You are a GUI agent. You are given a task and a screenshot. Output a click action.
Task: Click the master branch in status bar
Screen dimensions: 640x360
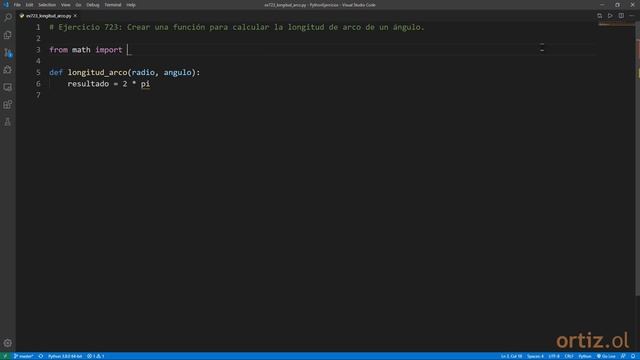24,356
